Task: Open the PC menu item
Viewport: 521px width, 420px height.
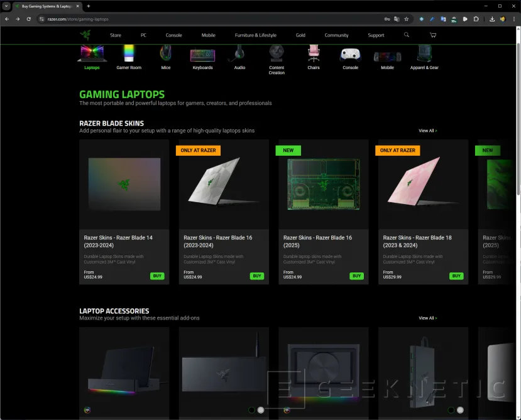Action: [x=143, y=35]
